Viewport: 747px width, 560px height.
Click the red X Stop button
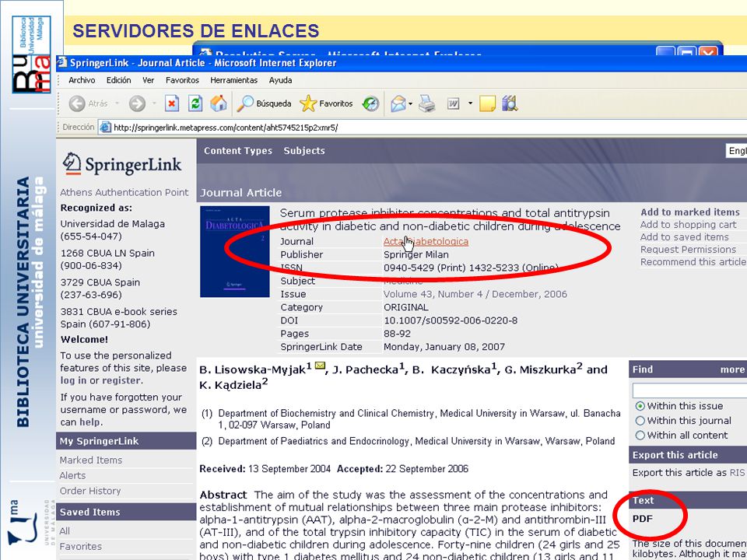pyautogui.click(x=172, y=103)
